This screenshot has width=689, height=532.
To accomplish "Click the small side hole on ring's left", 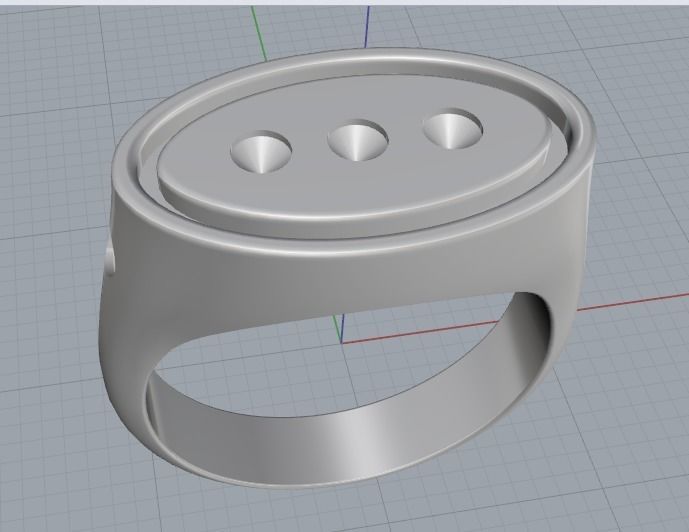I will tap(110, 261).
